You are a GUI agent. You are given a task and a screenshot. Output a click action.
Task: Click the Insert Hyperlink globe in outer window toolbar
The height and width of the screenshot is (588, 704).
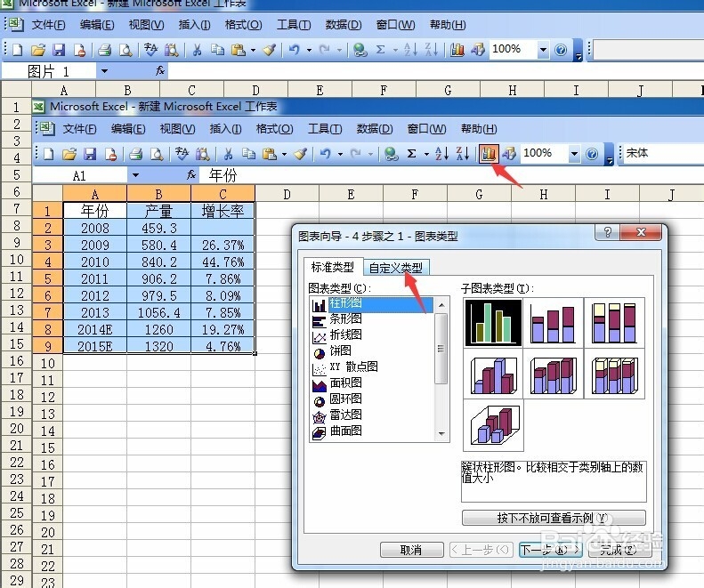(360, 50)
